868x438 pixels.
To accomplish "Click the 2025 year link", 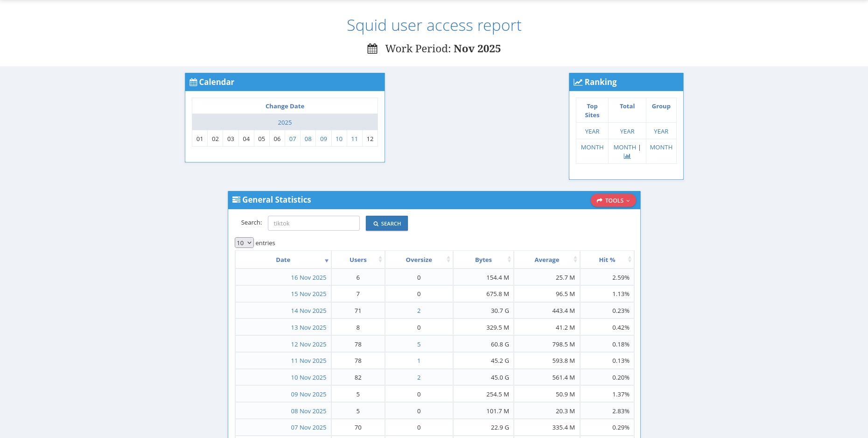I will pyautogui.click(x=285, y=122).
